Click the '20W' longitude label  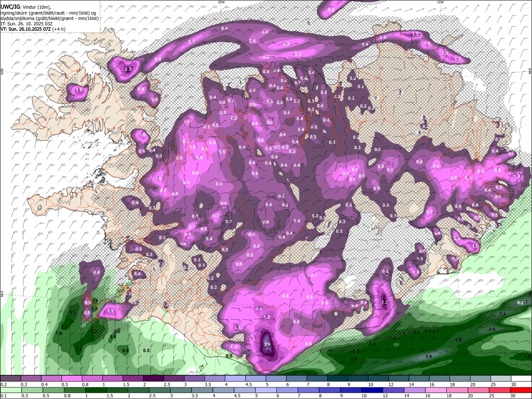coord(221,2)
